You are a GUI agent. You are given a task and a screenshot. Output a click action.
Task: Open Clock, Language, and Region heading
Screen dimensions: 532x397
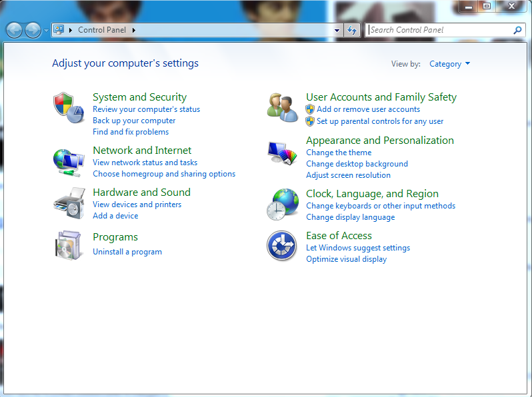pos(372,194)
